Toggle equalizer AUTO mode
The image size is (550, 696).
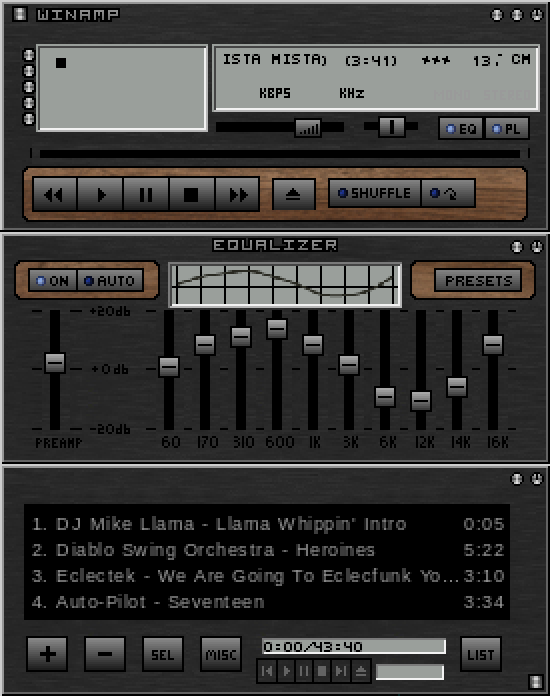tap(110, 281)
